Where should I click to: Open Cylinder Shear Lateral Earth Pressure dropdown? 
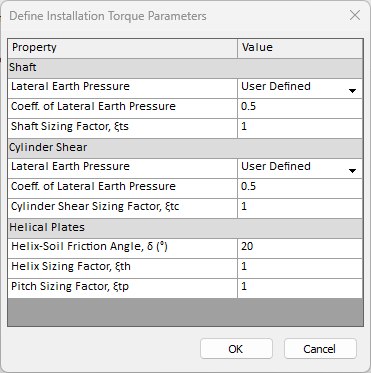point(352,171)
